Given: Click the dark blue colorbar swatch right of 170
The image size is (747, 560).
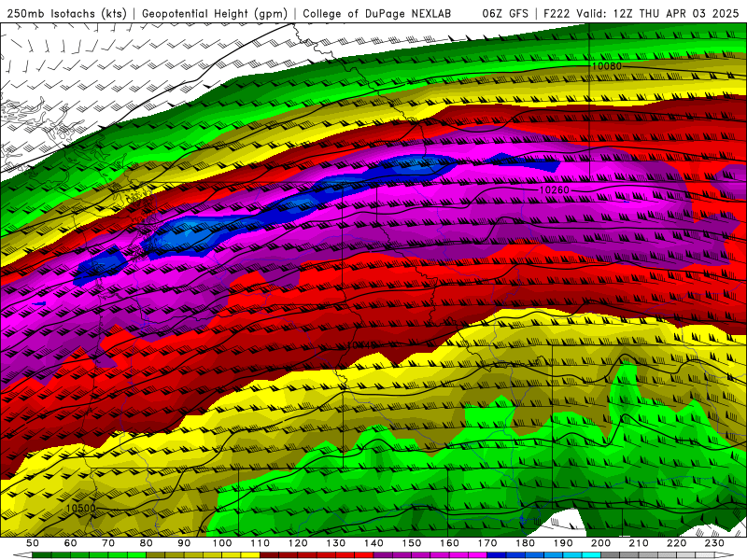Looking at the screenshot, I should pyautogui.click(x=497, y=555).
